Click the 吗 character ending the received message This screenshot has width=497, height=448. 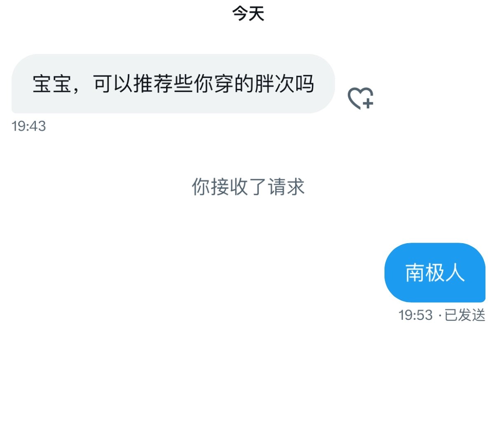(304, 84)
